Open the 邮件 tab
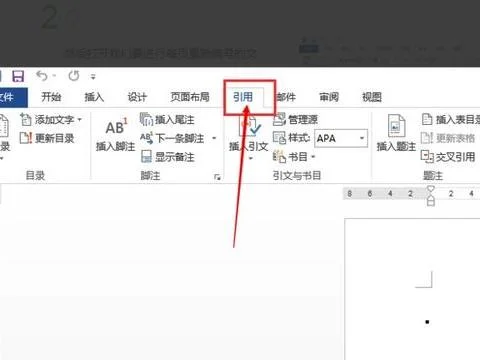Viewport: 480px width, 360px height. [286, 97]
